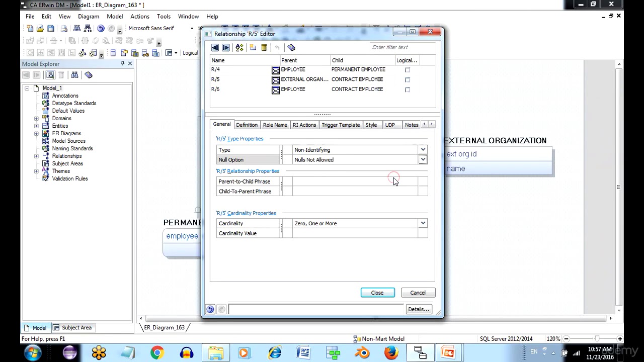The image size is (644, 362).
Task: Open the Diagram menu
Action: 89,17
